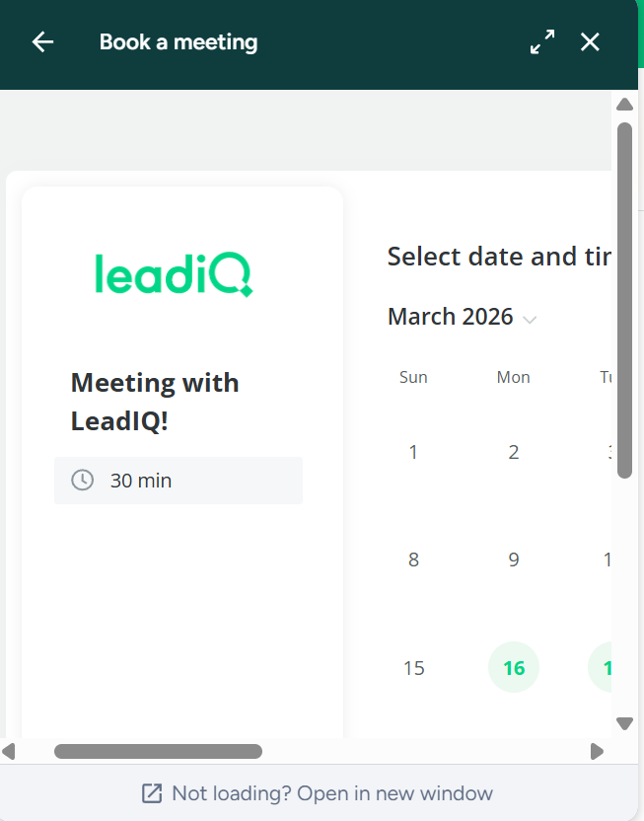
Task: Select the 30 min duration option
Action: point(179,481)
